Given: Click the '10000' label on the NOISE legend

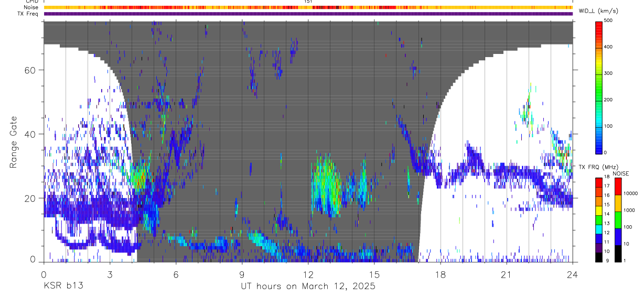Looking at the screenshot, I should click(630, 193).
